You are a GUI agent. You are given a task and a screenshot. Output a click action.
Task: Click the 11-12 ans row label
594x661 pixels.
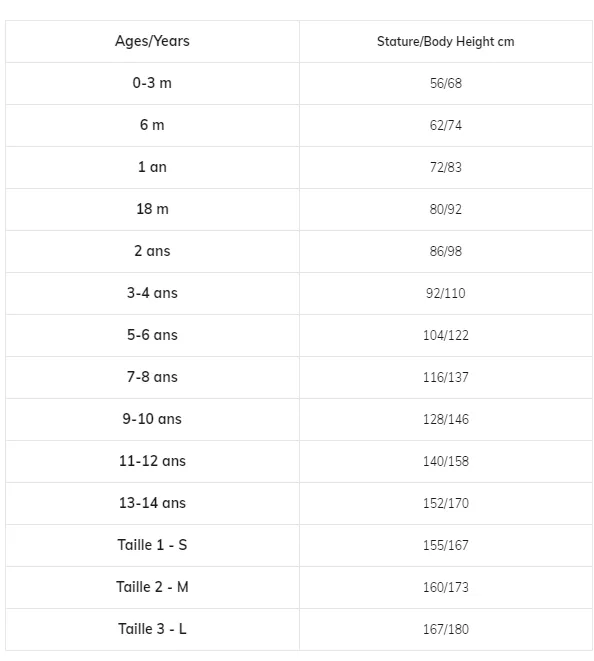(152, 461)
